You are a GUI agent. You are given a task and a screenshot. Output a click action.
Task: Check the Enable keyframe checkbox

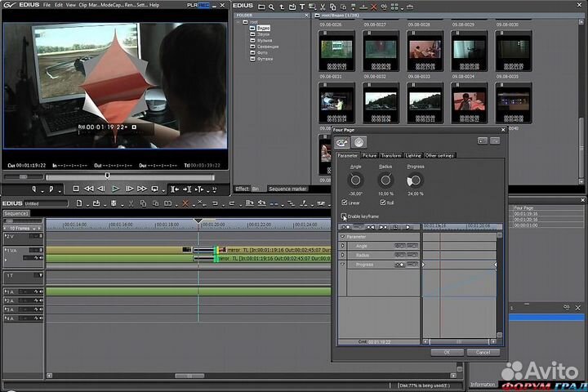pyautogui.click(x=343, y=216)
